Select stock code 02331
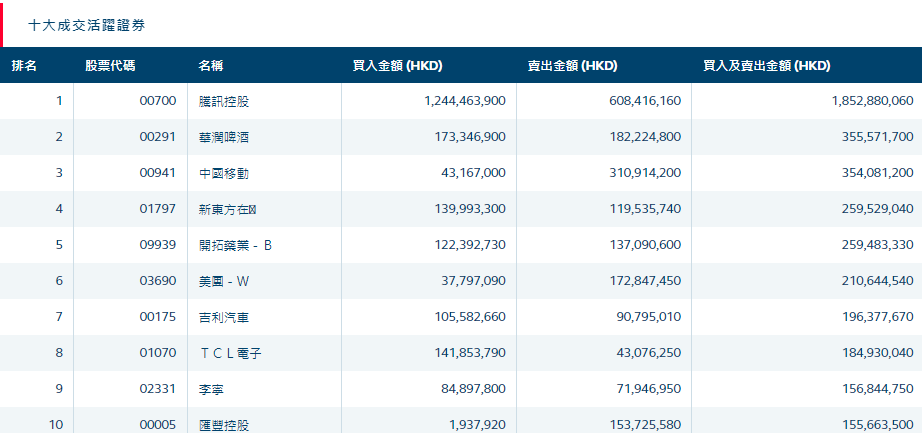922x433 pixels. point(158,389)
